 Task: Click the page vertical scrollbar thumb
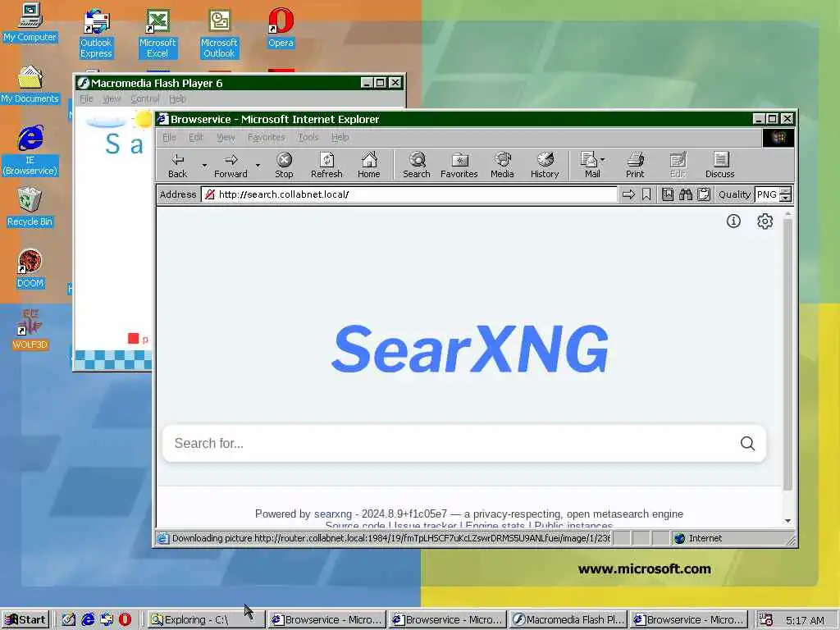coord(787,354)
